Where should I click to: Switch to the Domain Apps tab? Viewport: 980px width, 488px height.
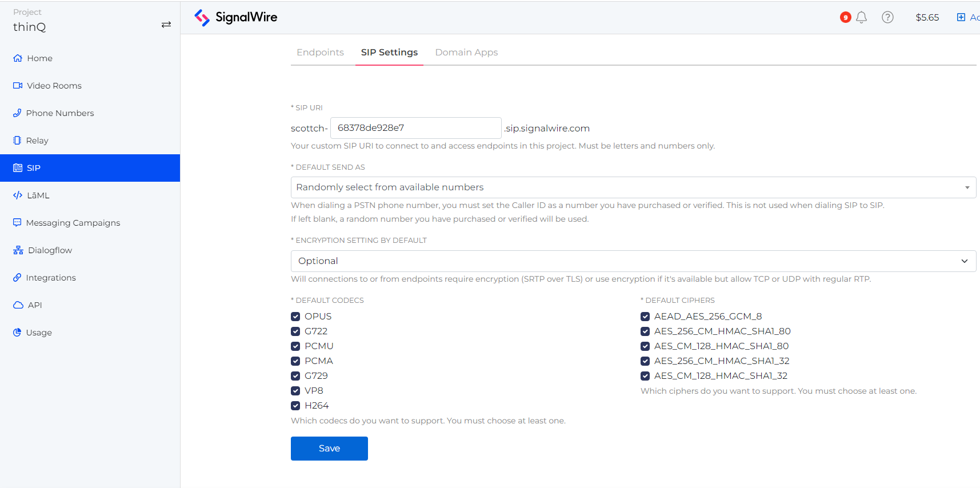pos(466,53)
